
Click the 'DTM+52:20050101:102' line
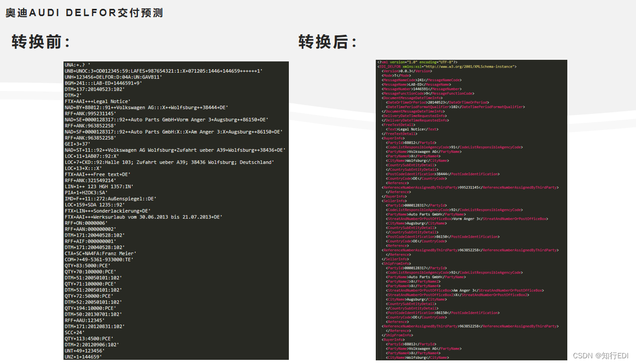coord(93,302)
